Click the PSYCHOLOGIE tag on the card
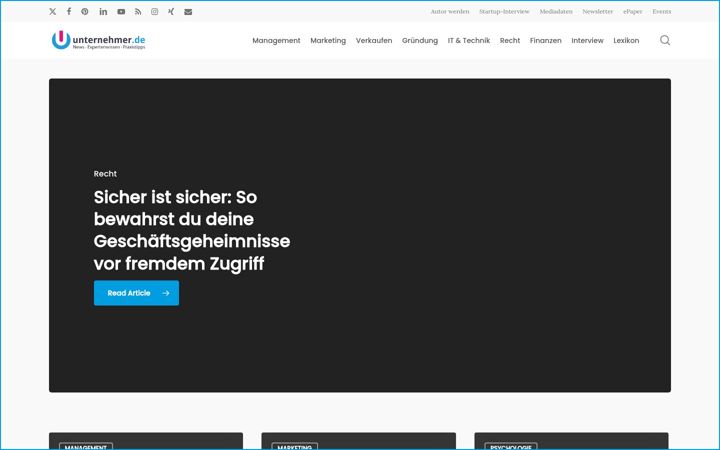The width and height of the screenshot is (720, 450). pos(511,447)
